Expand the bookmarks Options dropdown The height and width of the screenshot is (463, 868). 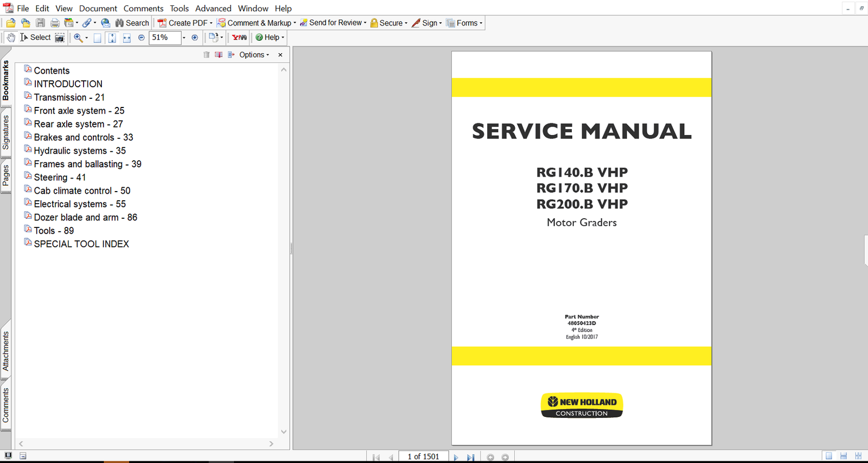click(x=254, y=55)
